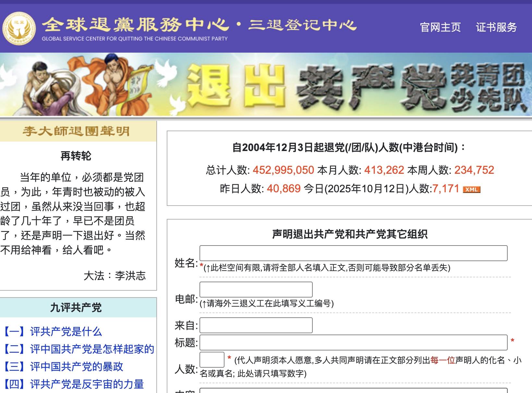
Task: Click the 来自 location input field
Action: point(256,325)
